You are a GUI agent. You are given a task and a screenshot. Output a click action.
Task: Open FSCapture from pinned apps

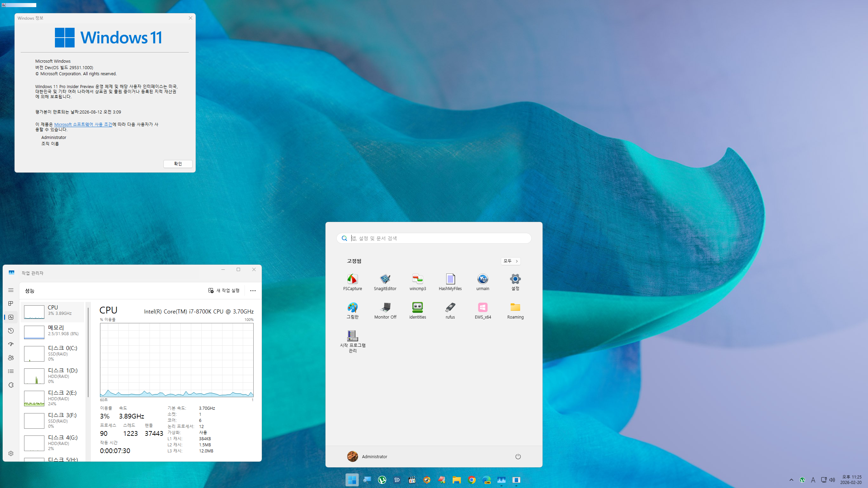point(352,282)
